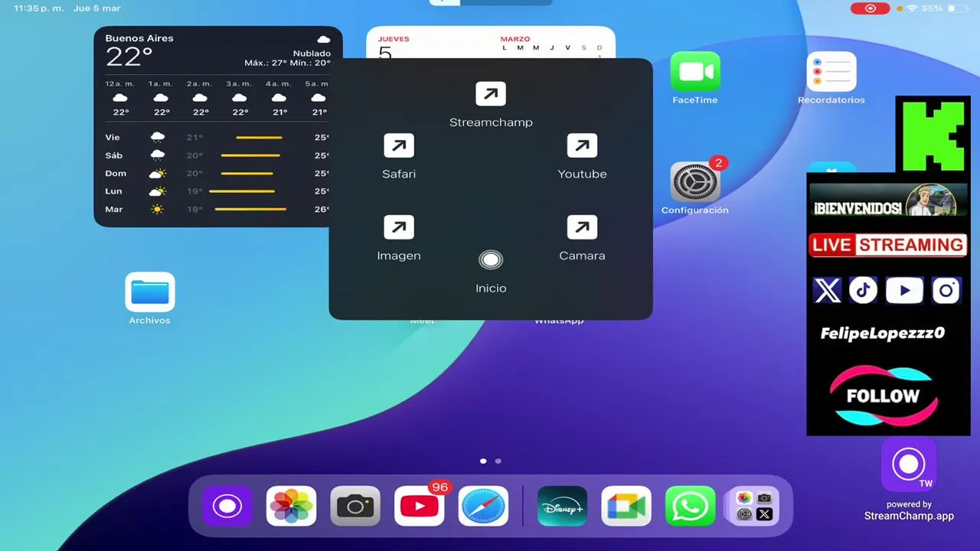Tap the Inicio home button
The width and height of the screenshot is (980, 551).
coord(491,271)
